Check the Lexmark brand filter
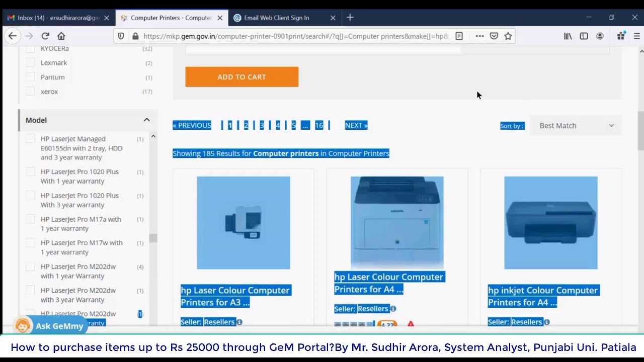 [31, 63]
